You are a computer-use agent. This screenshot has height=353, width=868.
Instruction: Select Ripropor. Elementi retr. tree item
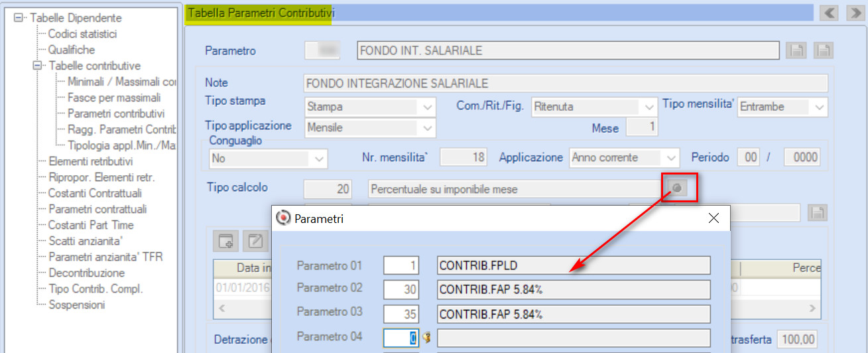[101, 177]
